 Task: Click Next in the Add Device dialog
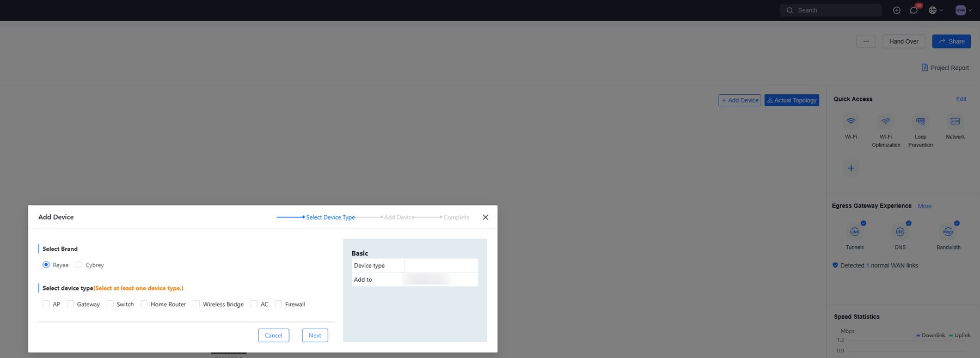pos(315,335)
